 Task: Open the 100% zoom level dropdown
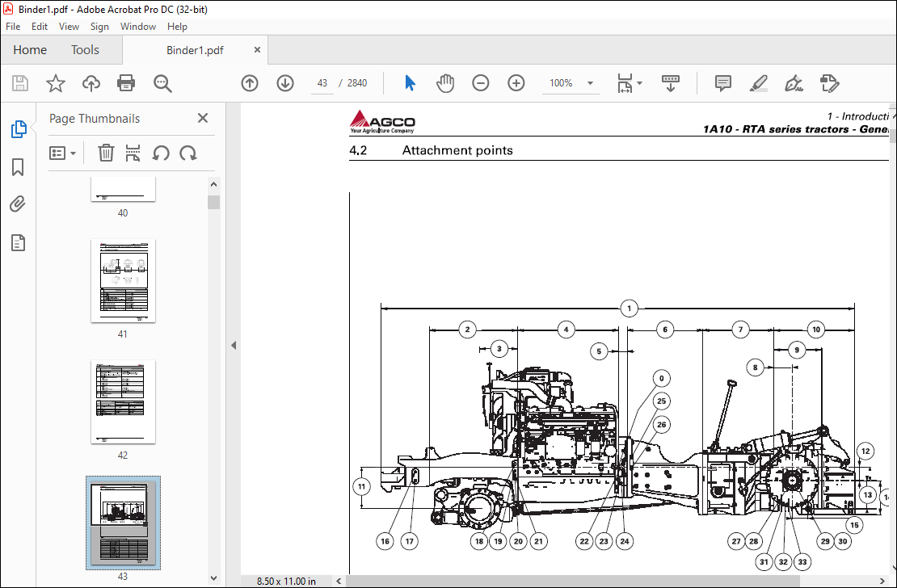tap(590, 83)
